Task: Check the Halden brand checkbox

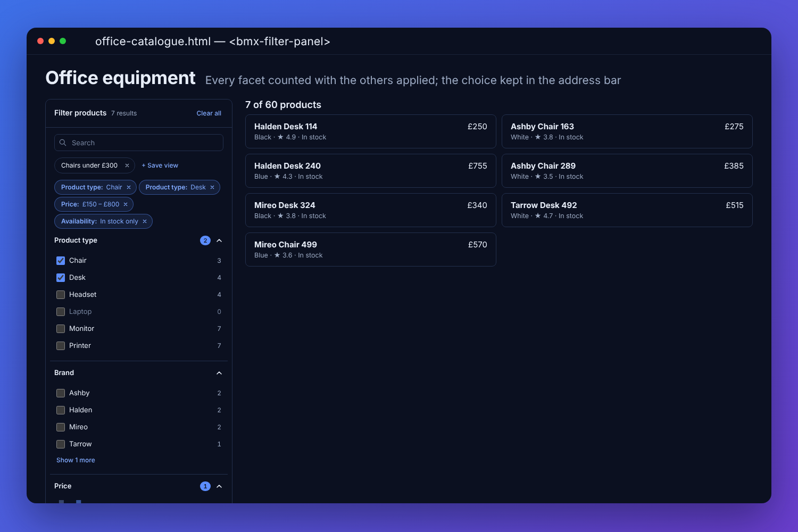Action: tap(61, 410)
